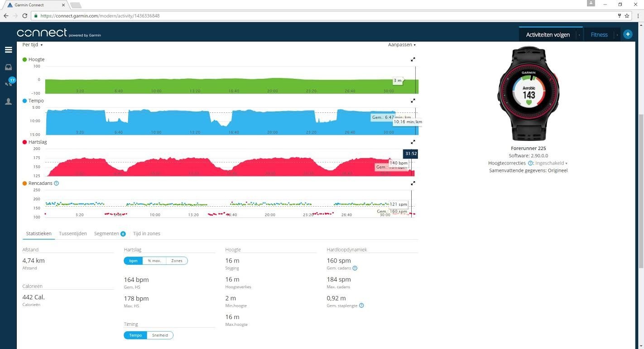Image resolution: width=644 pixels, height=349 pixels.
Task: Open the inbox tray icon
Action: [8, 67]
